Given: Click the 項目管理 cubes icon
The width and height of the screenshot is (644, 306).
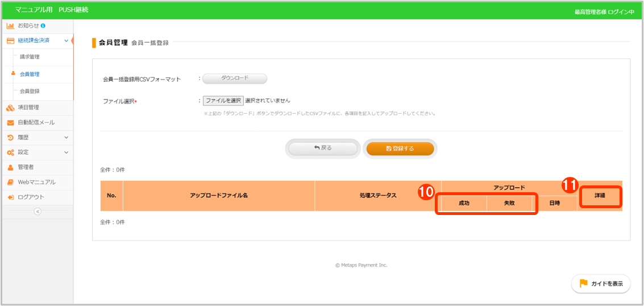Looking at the screenshot, I should (10, 107).
